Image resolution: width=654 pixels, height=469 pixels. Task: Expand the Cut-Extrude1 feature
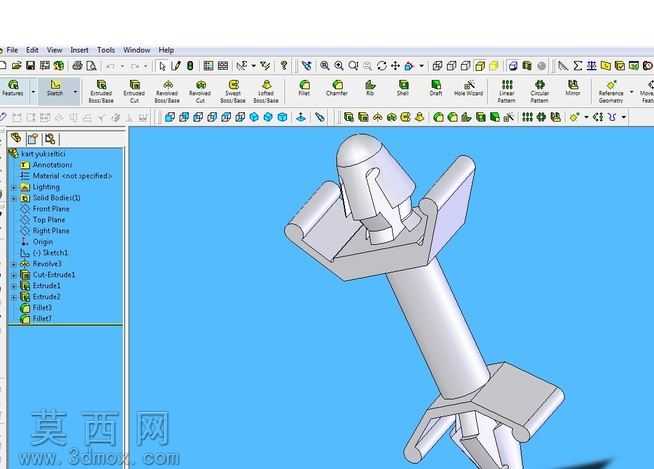[x=14, y=275]
